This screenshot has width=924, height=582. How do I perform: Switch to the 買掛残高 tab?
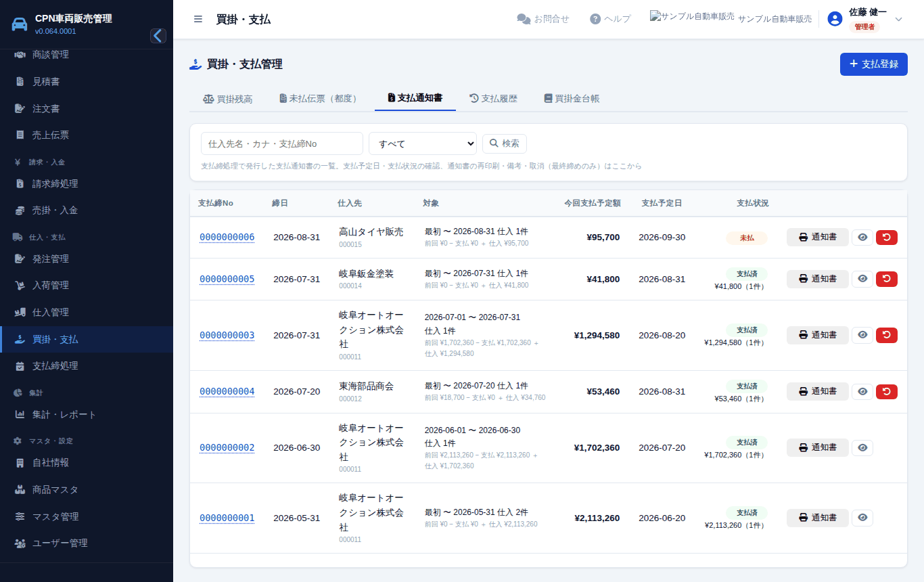228,99
